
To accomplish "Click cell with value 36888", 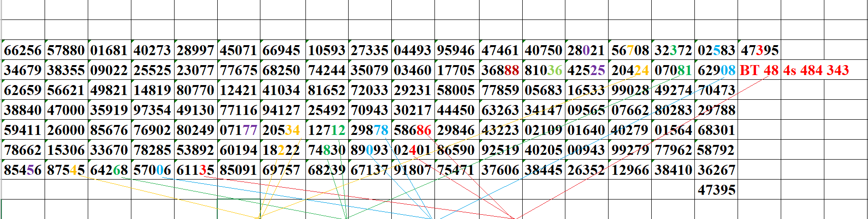I will pos(500,70).
